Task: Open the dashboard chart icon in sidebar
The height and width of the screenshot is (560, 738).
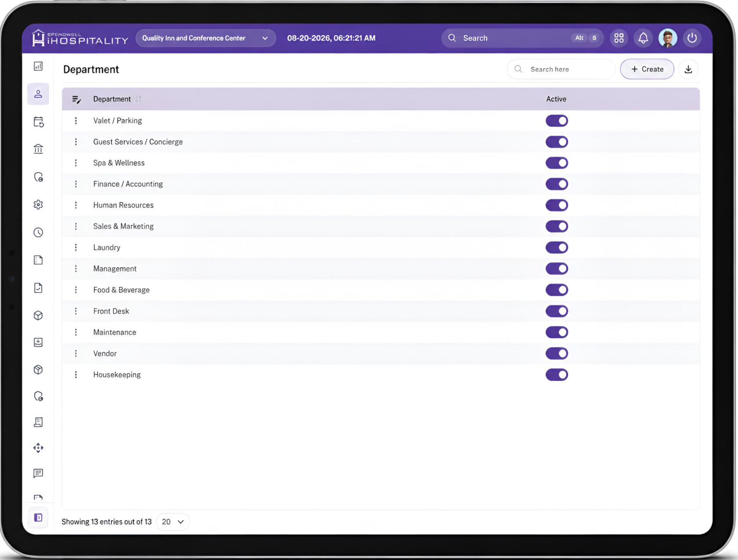Action: tap(38, 66)
